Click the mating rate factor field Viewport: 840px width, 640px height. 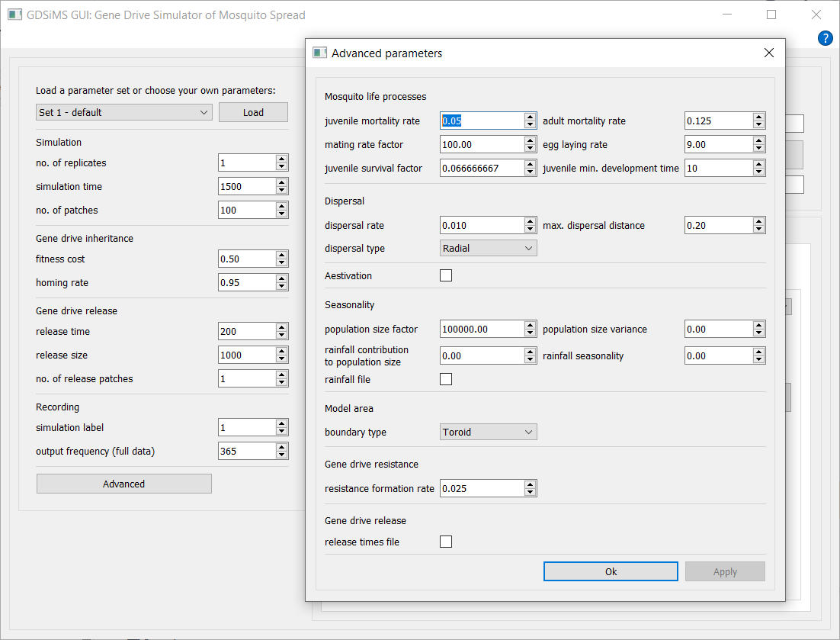click(482, 145)
